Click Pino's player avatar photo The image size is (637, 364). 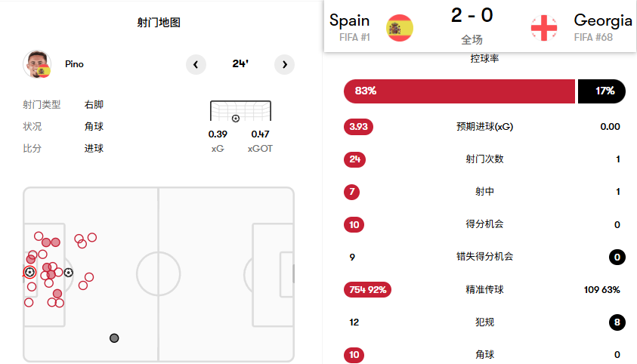tap(36, 64)
